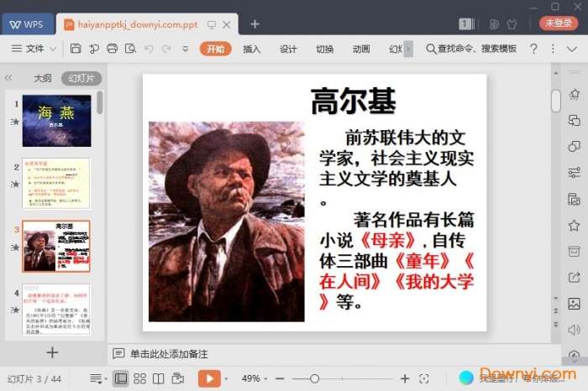Switch to the 幻灯片 thumbnail view
This screenshot has width=588, height=391.
pyautogui.click(x=81, y=78)
